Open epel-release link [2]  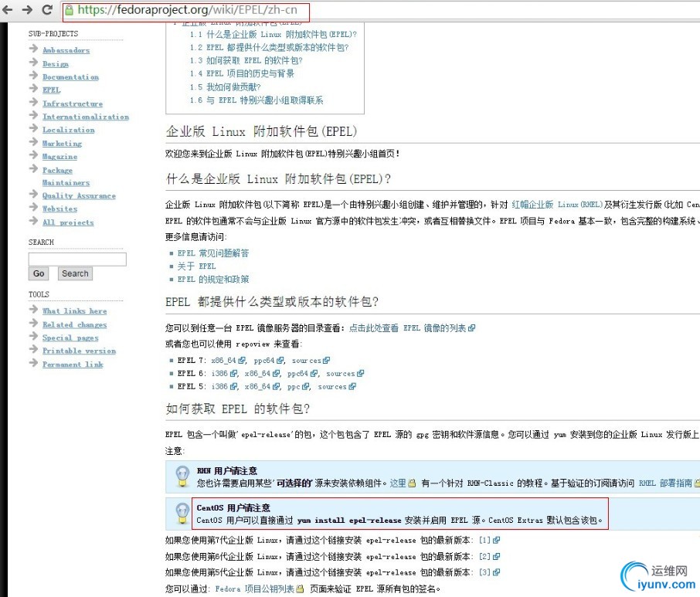(x=489, y=556)
